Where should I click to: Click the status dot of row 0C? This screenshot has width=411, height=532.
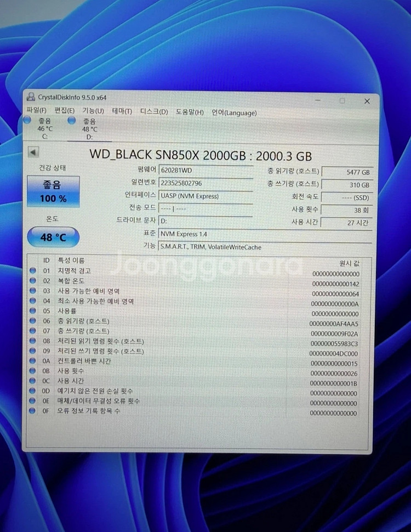tap(32, 381)
